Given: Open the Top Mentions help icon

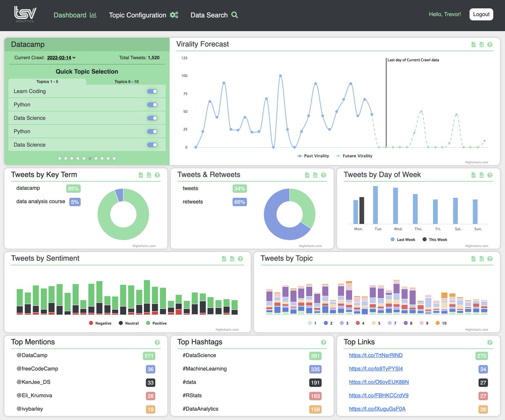Looking at the screenshot, I should click(157, 343).
